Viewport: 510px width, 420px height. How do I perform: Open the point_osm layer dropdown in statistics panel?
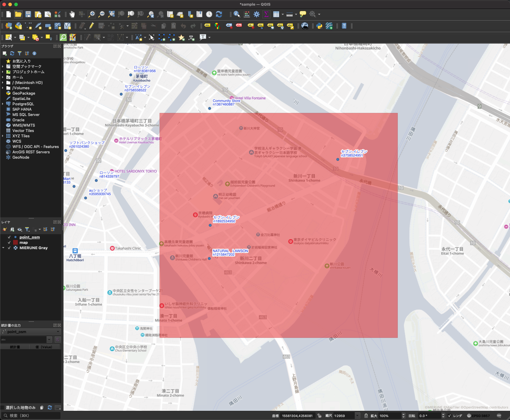pyautogui.click(x=31, y=332)
